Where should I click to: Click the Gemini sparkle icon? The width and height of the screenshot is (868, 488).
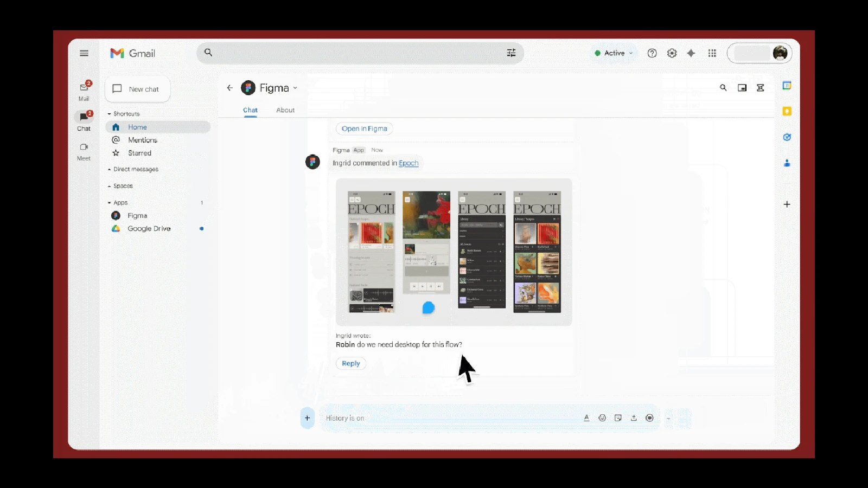(x=691, y=53)
